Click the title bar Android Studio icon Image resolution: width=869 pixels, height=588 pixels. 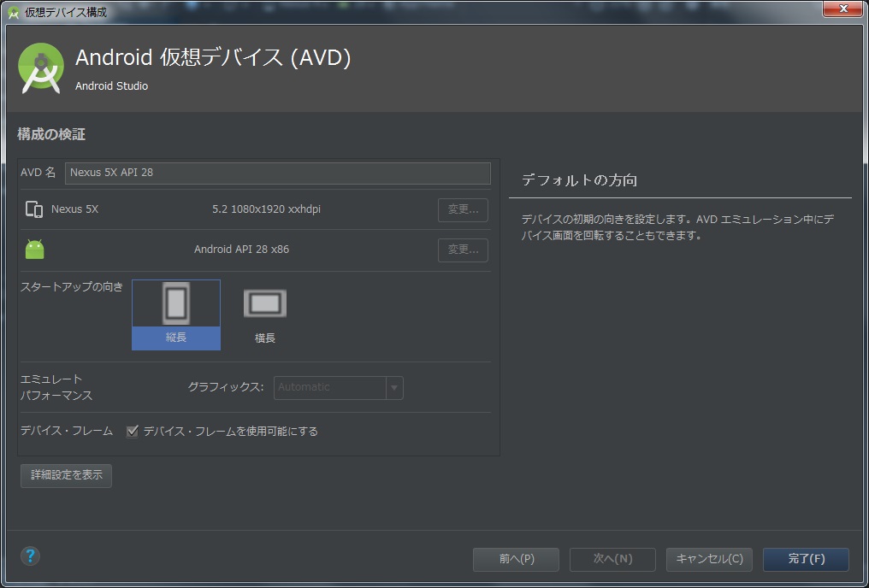[14, 12]
